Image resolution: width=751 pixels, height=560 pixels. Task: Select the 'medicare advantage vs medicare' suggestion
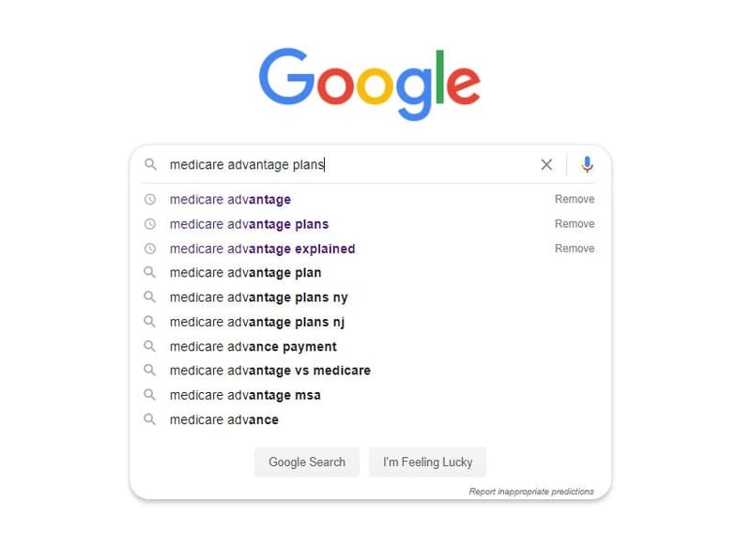pyautogui.click(x=268, y=371)
